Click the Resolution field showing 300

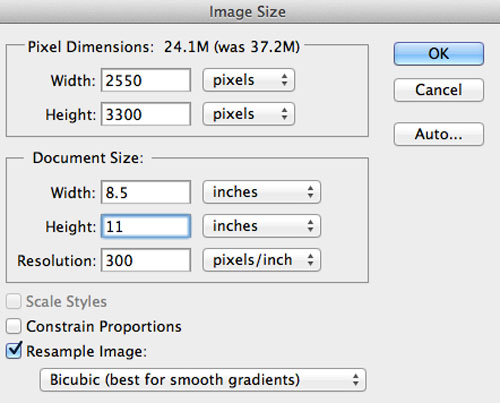pos(146,260)
